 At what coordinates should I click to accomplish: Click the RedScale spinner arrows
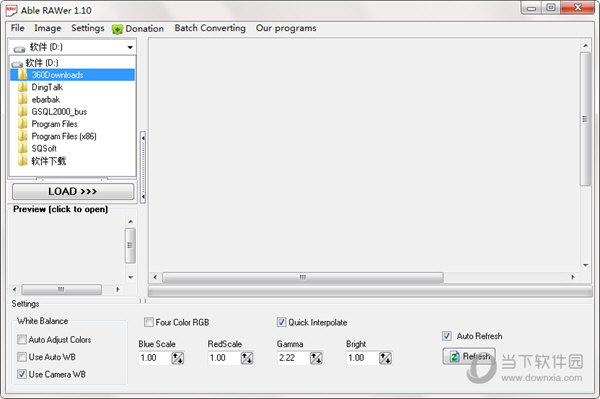[x=247, y=358]
